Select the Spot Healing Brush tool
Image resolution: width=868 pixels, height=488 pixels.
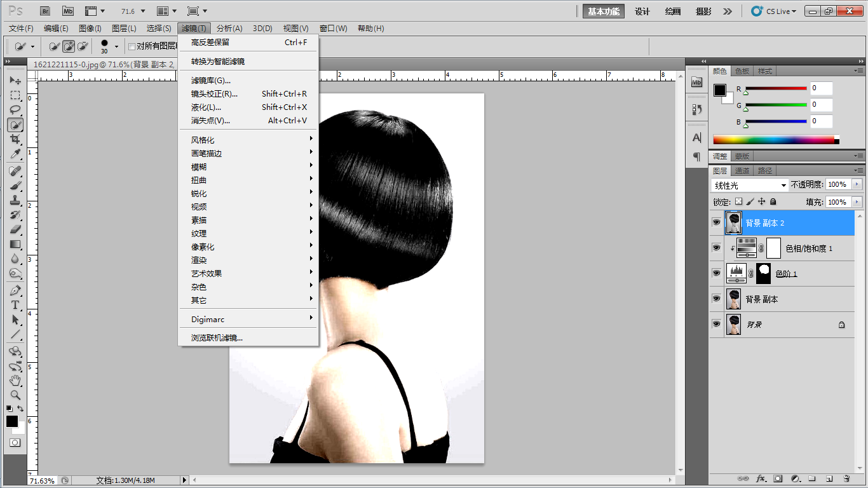click(15, 171)
